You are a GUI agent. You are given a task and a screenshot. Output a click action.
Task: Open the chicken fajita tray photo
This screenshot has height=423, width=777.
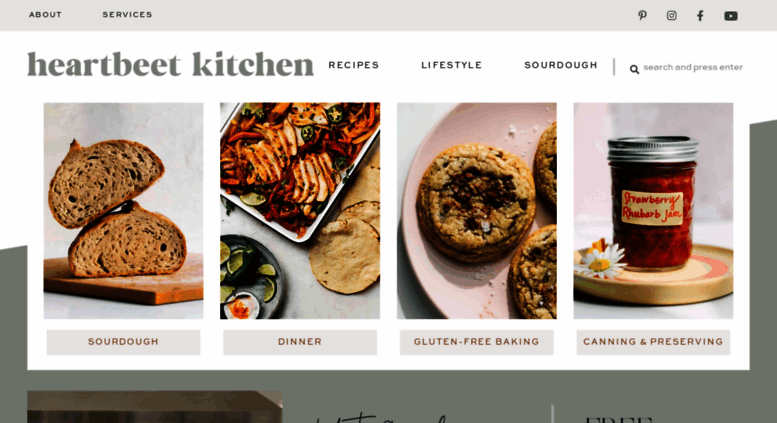[x=300, y=211]
